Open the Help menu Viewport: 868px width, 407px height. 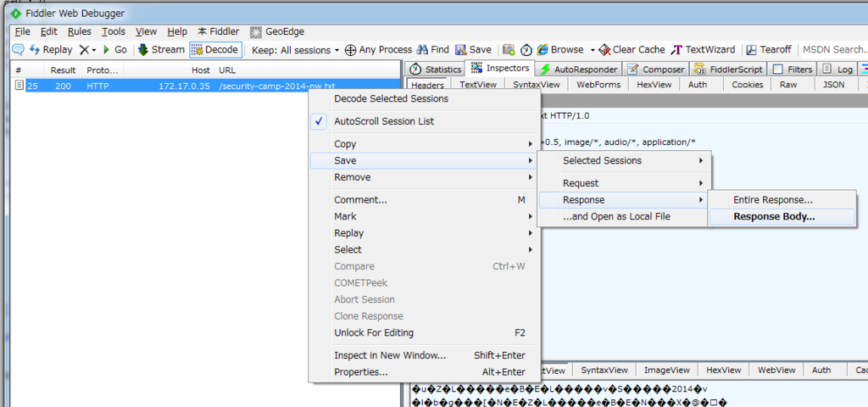tap(177, 31)
